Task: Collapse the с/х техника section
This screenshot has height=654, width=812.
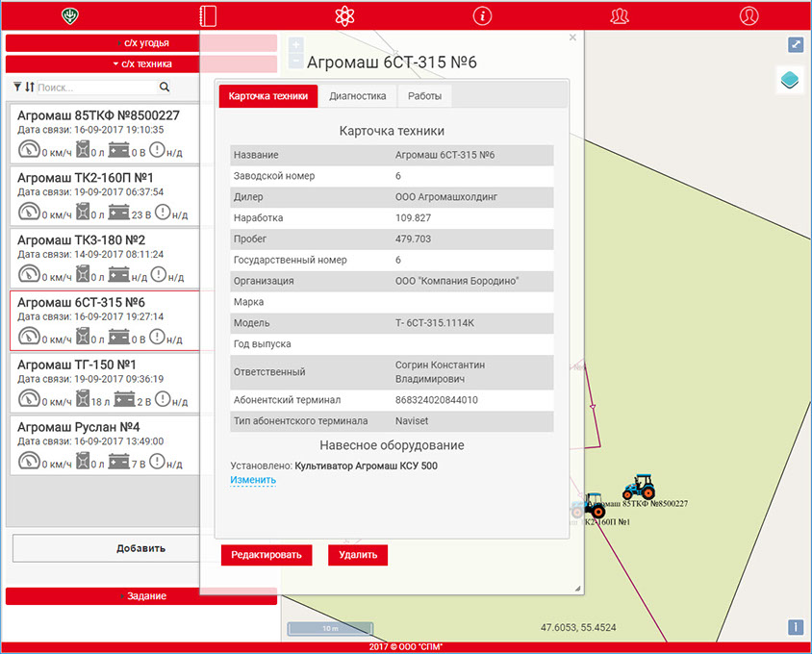Action: (141, 63)
